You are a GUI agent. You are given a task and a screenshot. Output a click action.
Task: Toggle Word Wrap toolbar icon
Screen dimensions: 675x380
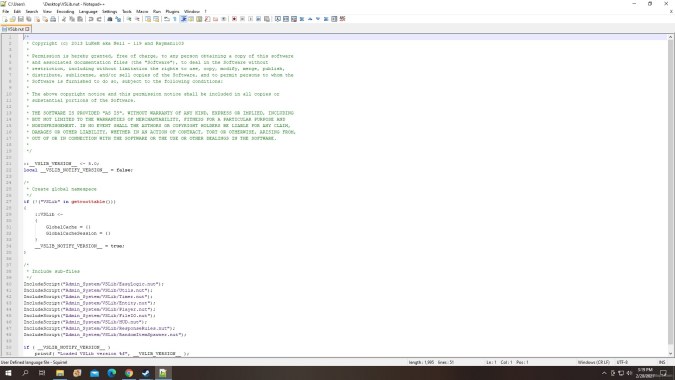167,19
